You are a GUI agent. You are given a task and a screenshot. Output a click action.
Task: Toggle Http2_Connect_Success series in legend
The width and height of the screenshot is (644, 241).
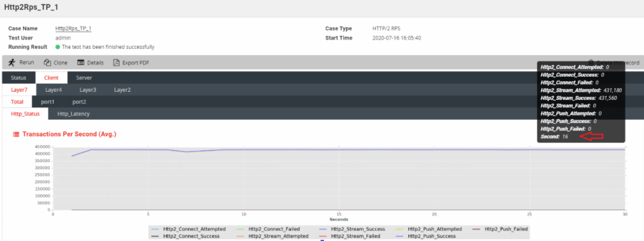click(186, 236)
